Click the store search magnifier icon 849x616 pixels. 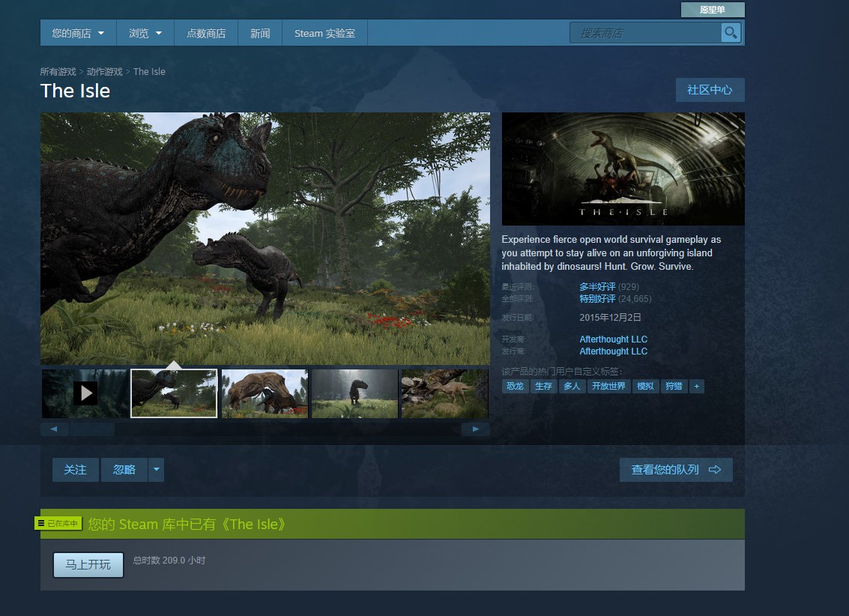click(x=731, y=33)
